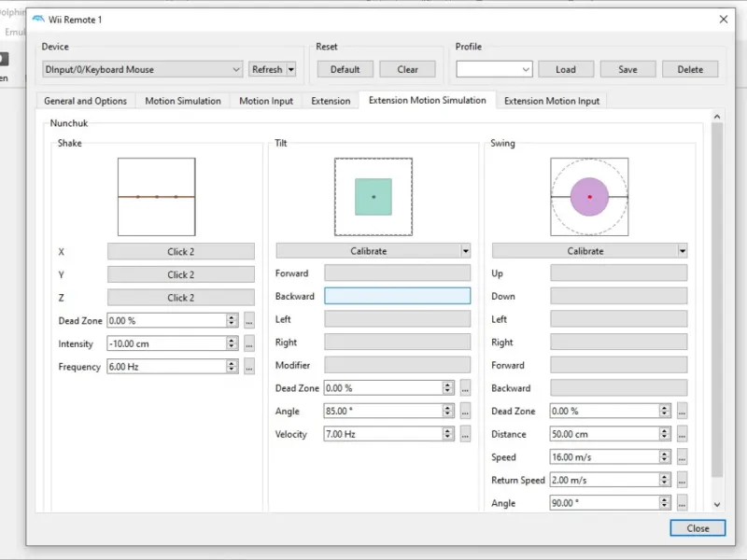Open the Device selection combo box
The width and height of the screenshot is (747, 560).
[x=143, y=69]
